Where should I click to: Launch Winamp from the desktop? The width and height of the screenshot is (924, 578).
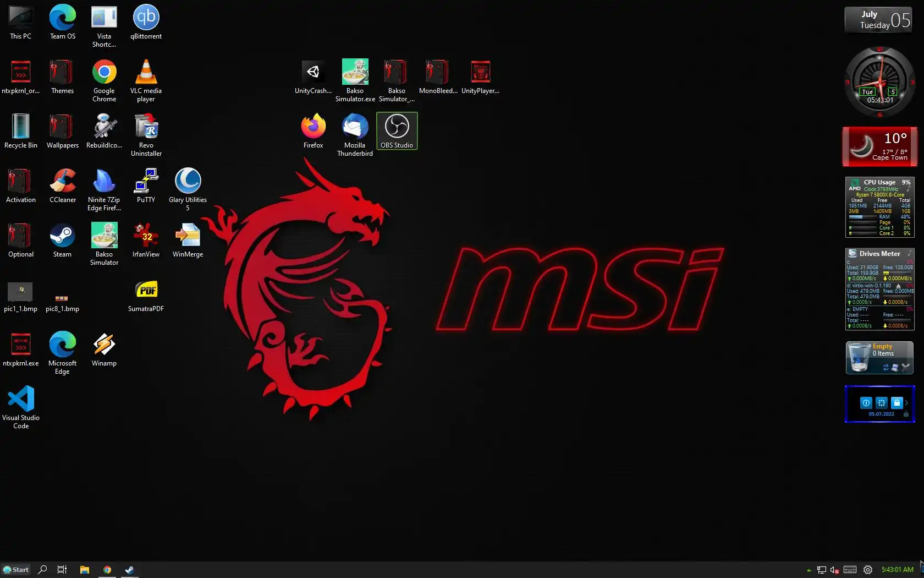point(104,350)
